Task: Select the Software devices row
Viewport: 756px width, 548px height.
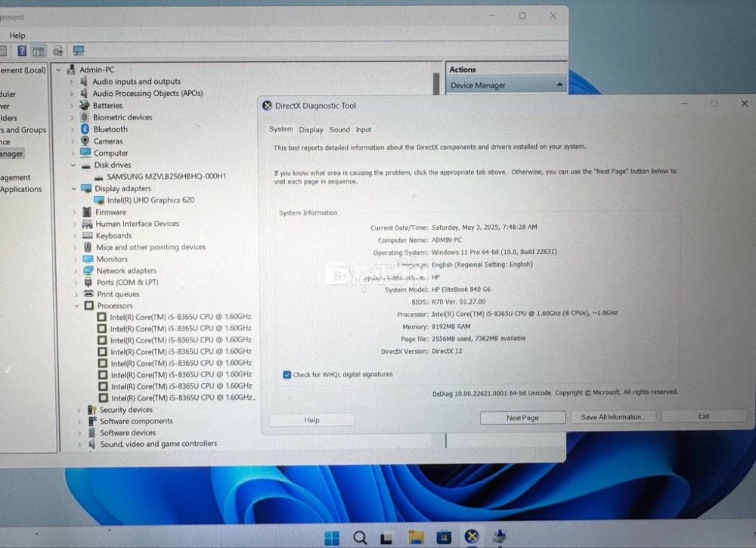Action: [x=128, y=432]
